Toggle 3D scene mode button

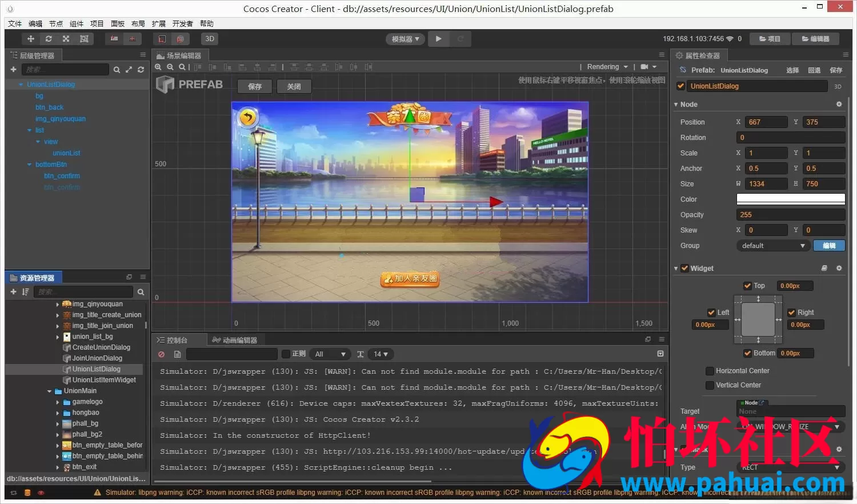(x=210, y=39)
